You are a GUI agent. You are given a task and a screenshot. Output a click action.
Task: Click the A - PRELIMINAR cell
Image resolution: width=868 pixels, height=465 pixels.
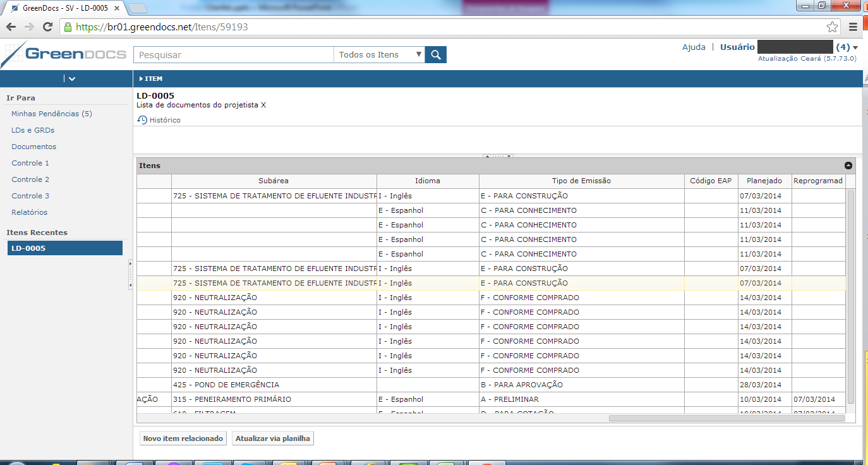(x=581, y=399)
